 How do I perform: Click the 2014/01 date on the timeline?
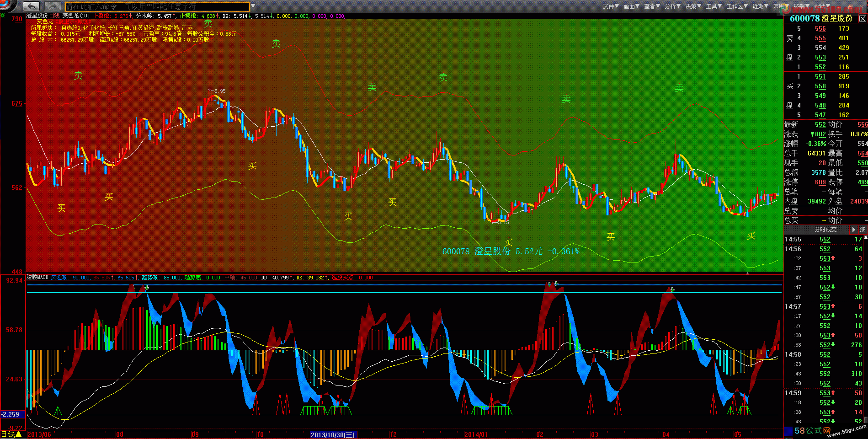coord(476,434)
